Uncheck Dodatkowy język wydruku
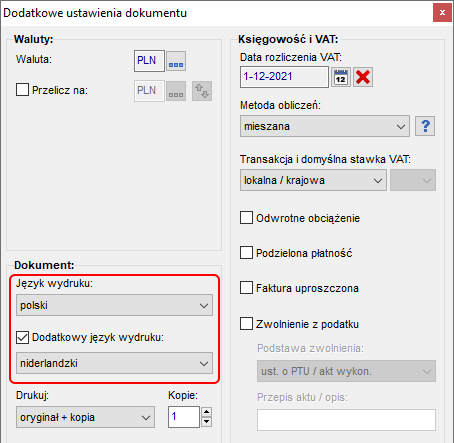 click(x=22, y=337)
